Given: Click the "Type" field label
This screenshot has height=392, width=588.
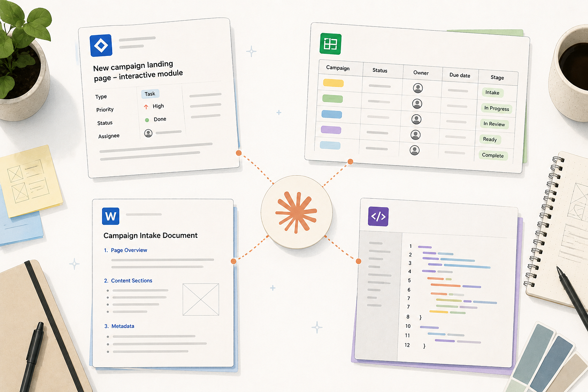Looking at the screenshot, I should point(101,97).
